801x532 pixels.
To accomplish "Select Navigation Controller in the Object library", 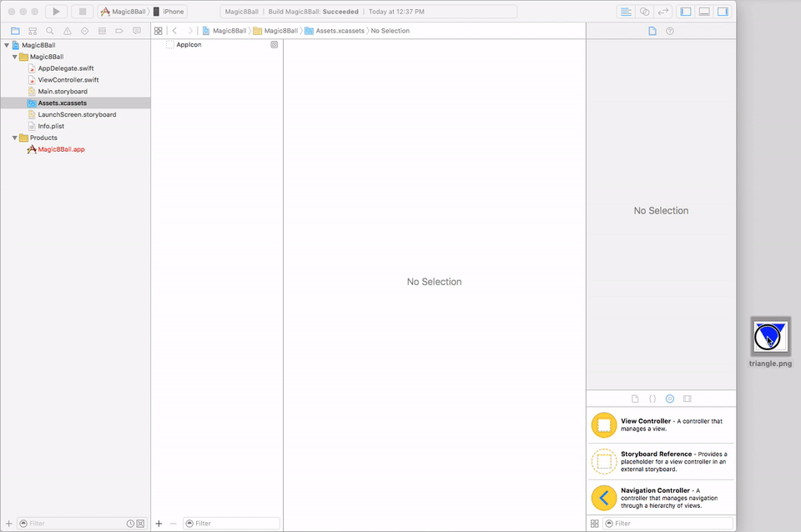I will click(x=661, y=498).
